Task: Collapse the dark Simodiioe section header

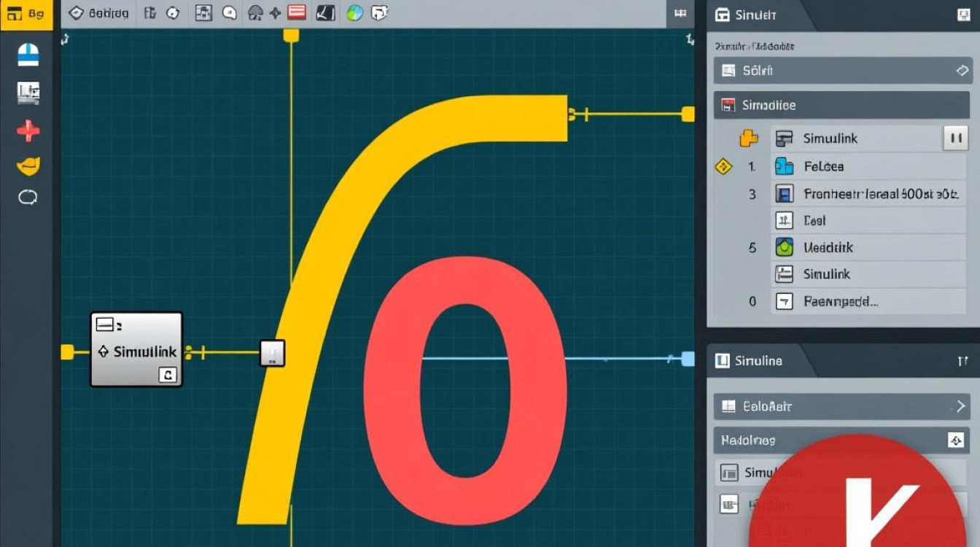Action: [x=841, y=105]
